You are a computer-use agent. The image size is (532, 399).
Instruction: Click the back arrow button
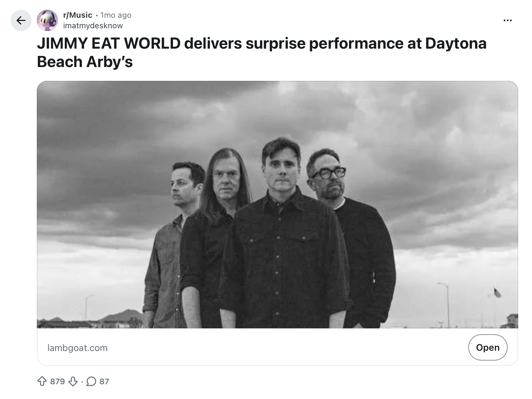(x=21, y=20)
